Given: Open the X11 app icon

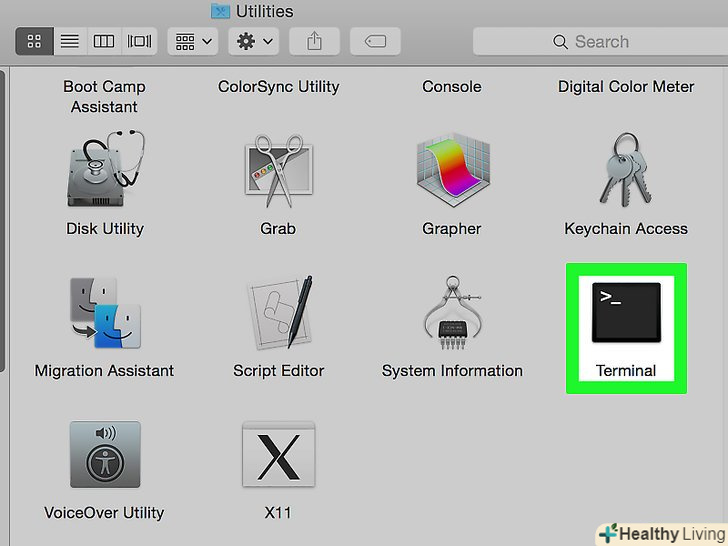Looking at the screenshot, I should click(x=279, y=455).
